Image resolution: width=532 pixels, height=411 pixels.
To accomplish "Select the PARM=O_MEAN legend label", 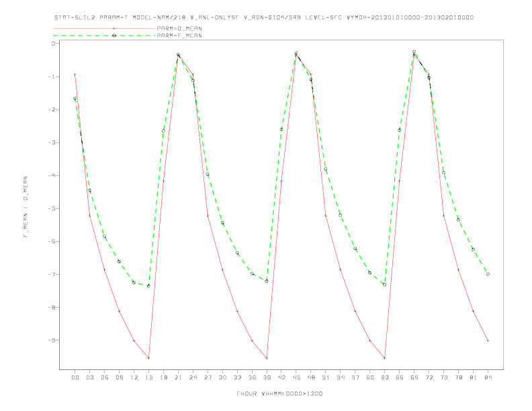I will [x=179, y=28].
